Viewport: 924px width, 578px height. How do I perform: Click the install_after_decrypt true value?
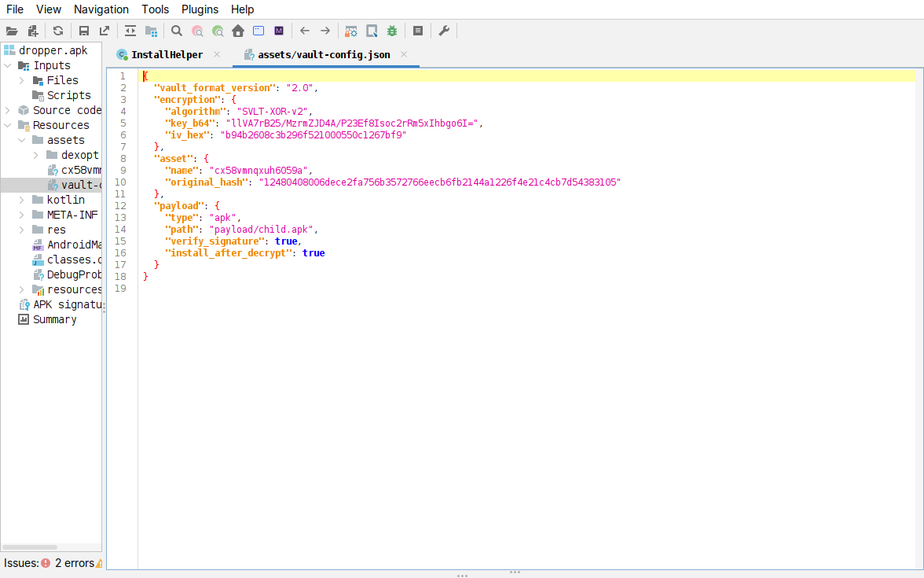point(313,253)
